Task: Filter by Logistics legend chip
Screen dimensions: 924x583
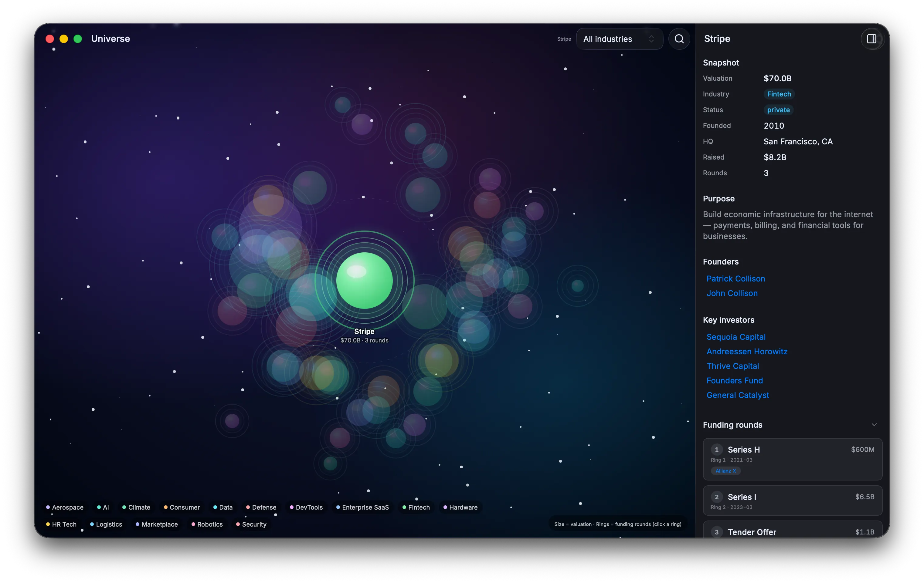Action: tap(106, 524)
